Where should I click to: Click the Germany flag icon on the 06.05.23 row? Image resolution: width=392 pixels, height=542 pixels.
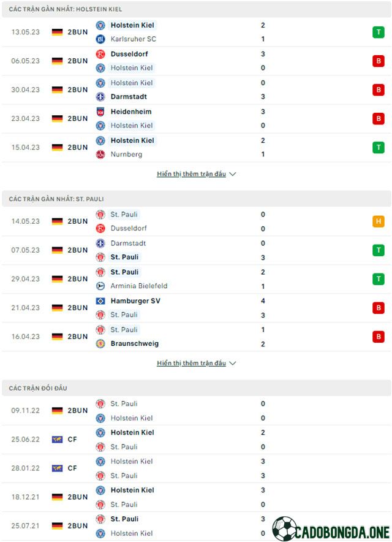(x=58, y=61)
